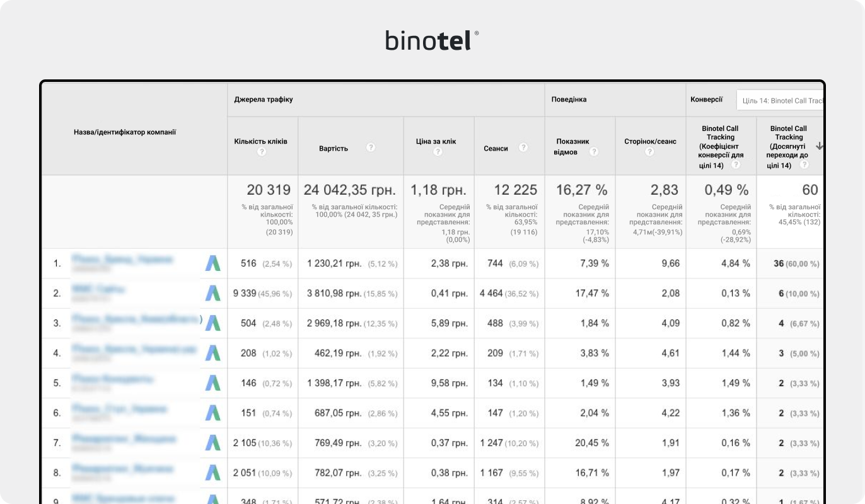The height and width of the screenshot is (504, 865).
Task: Click Назва/ідентифікатор компанії column header
Action: [x=125, y=132]
